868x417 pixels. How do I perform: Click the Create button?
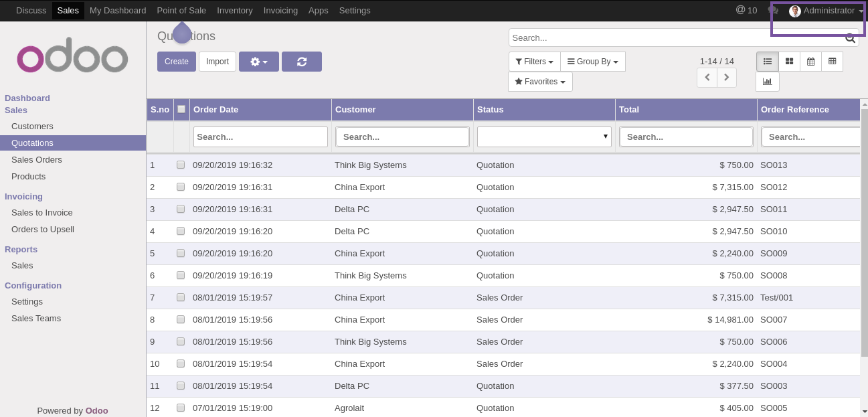[177, 62]
